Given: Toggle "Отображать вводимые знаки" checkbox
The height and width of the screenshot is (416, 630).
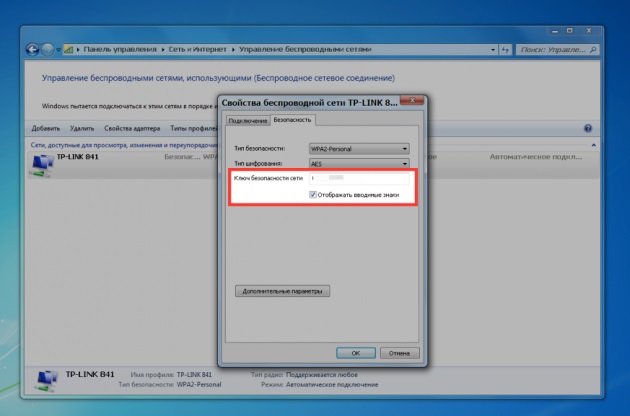Looking at the screenshot, I should [314, 195].
